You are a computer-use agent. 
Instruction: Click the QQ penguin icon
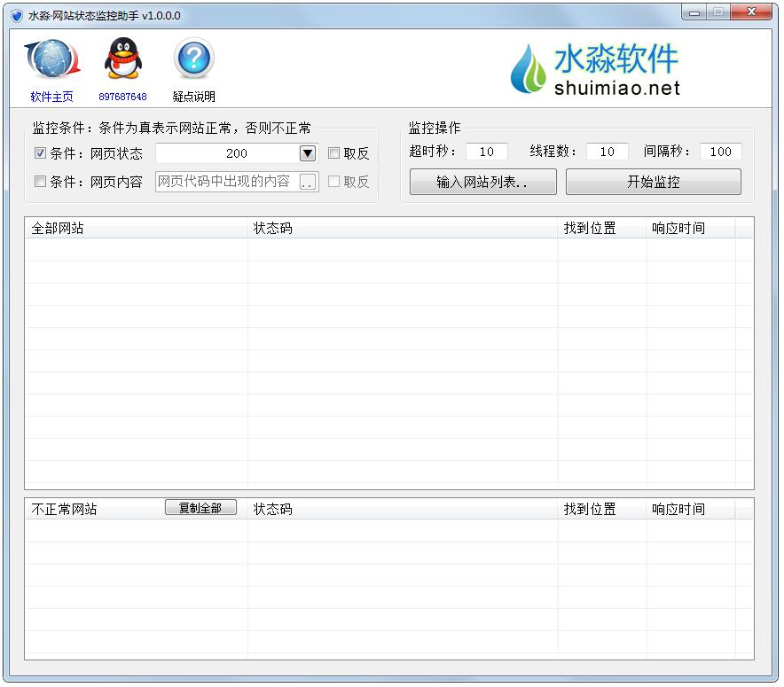coord(122,59)
